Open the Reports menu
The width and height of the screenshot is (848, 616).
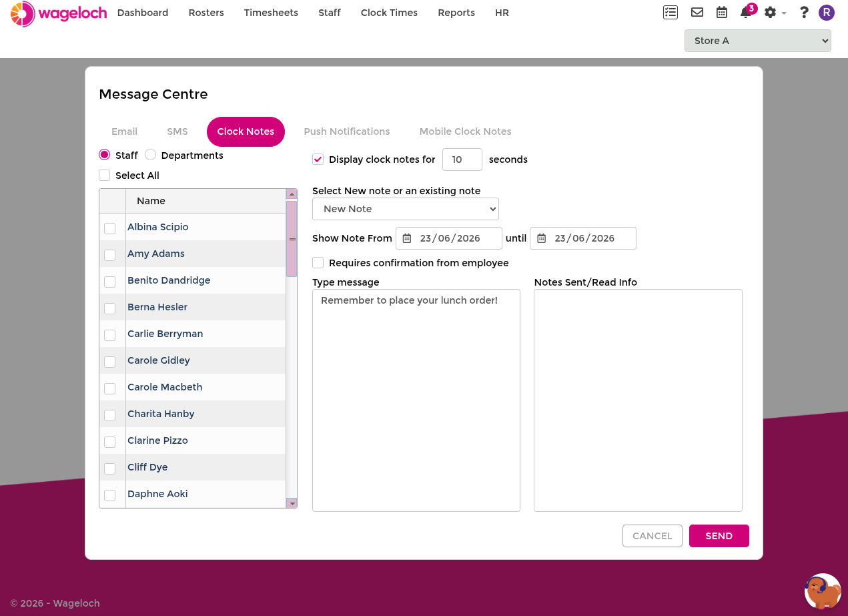coord(456,13)
